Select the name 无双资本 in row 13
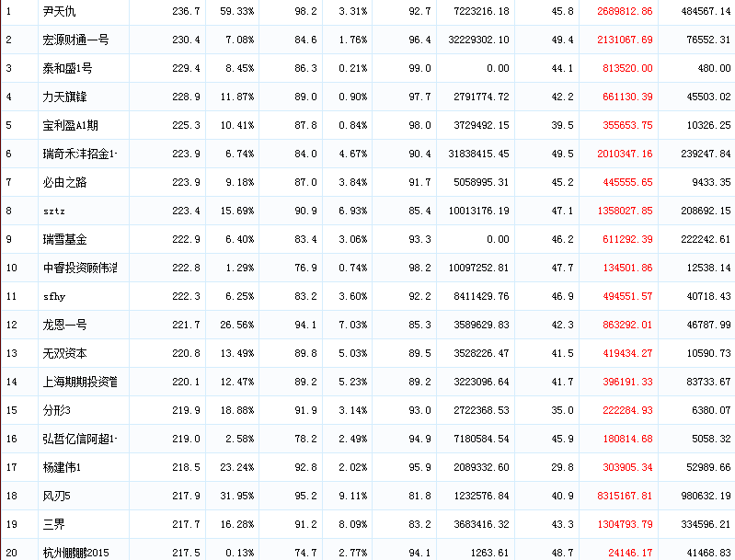This screenshot has width=735, height=560. tap(64, 353)
